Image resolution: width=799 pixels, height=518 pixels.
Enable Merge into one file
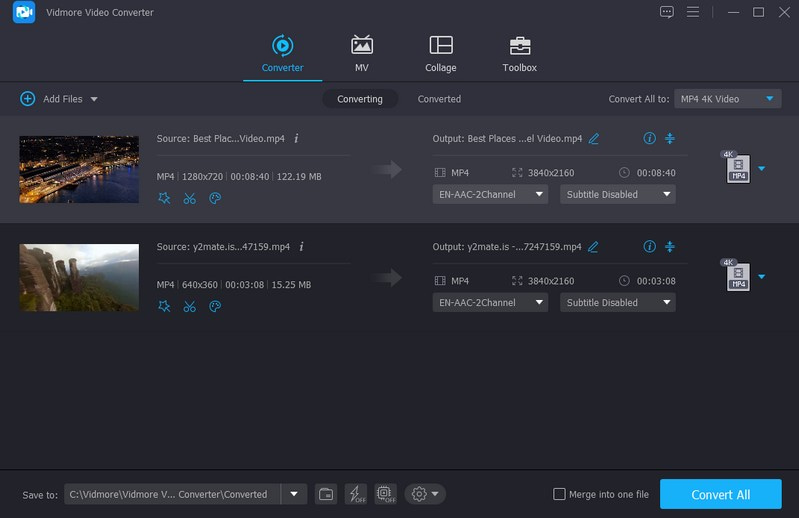coord(559,494)
